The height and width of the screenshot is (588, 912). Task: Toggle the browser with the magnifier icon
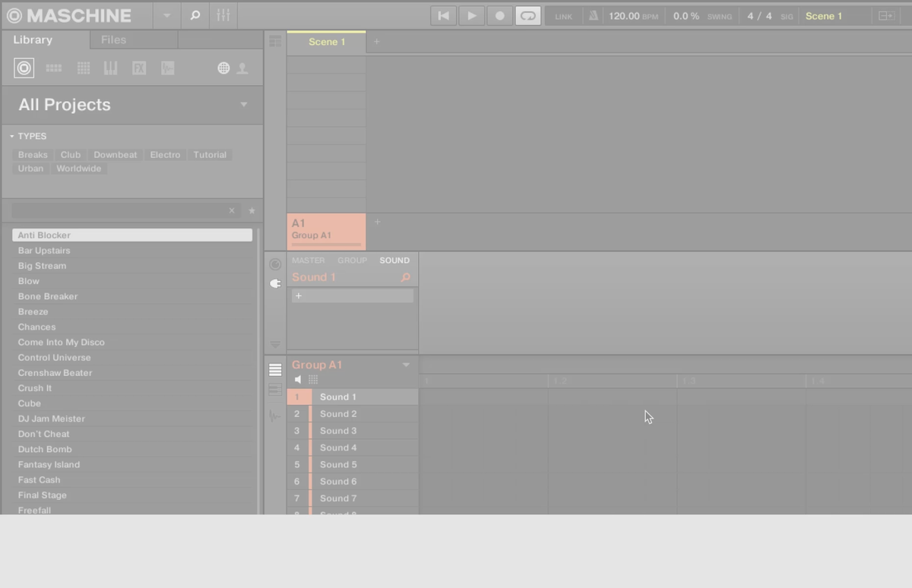click(195, 15)
